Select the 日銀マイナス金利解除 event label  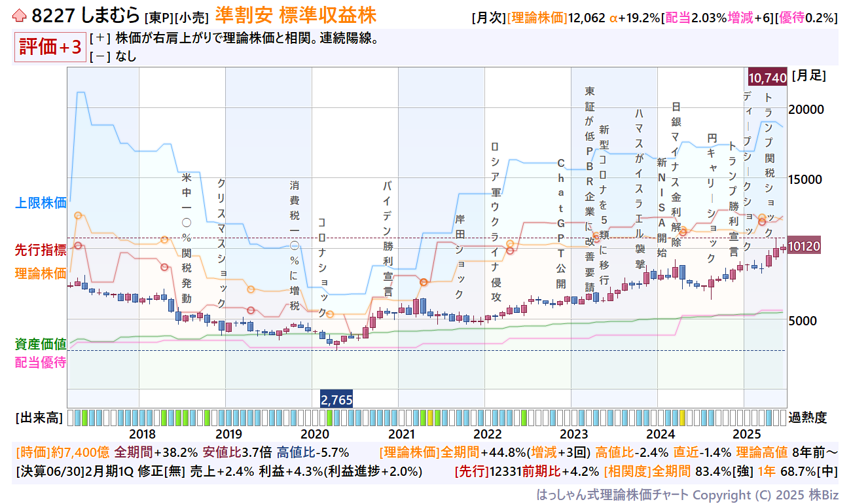coord(676,174)
